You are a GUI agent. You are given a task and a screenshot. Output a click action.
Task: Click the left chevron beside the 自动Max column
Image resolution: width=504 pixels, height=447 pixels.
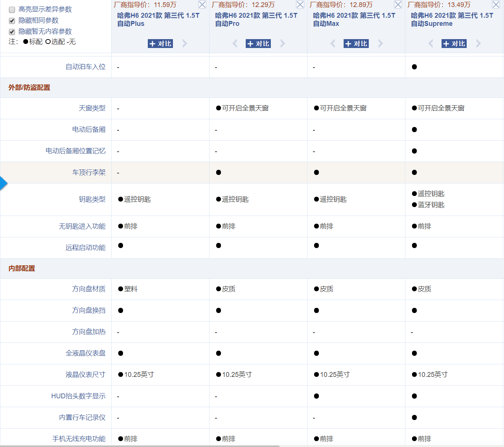[x=332, y=43]
